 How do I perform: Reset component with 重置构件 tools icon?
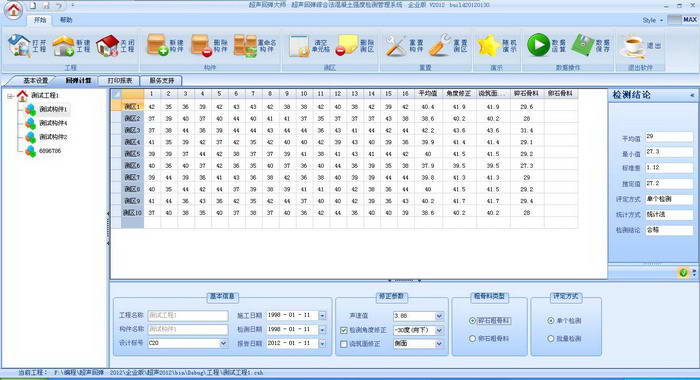point(396,46)
